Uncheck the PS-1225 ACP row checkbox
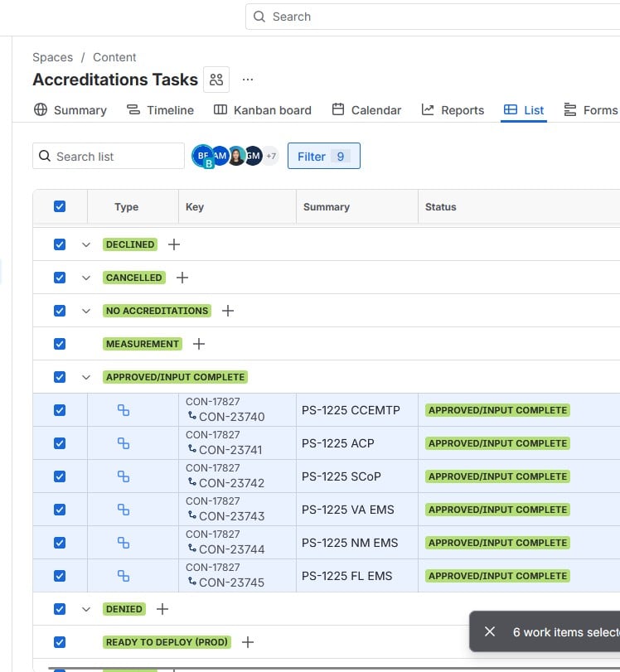 point(60,443)
